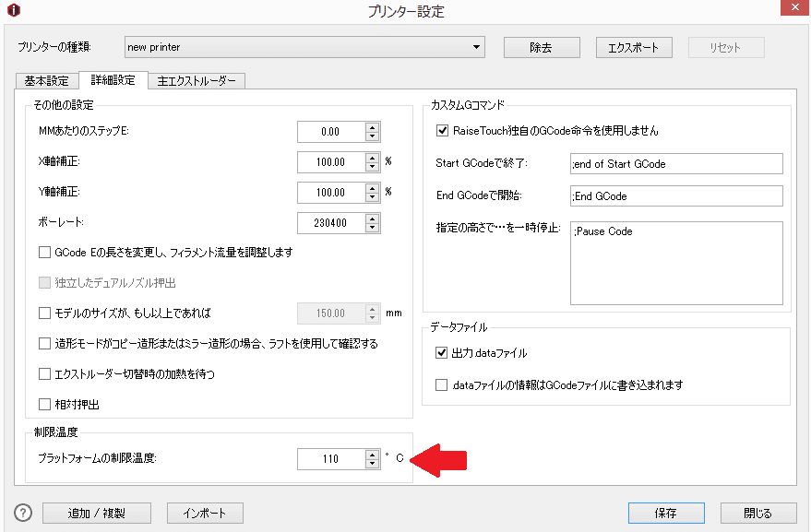Click the help question mark icon
Image resolution: width=811 pixels, height=532 pixels.
click(23, 513)
